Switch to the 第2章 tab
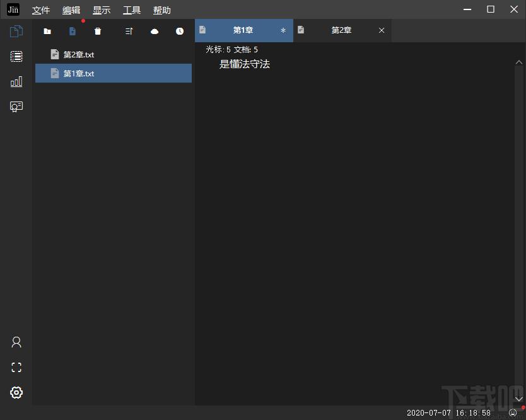Image resolution: width=526 pixels, height=420 pixels. 341,30
